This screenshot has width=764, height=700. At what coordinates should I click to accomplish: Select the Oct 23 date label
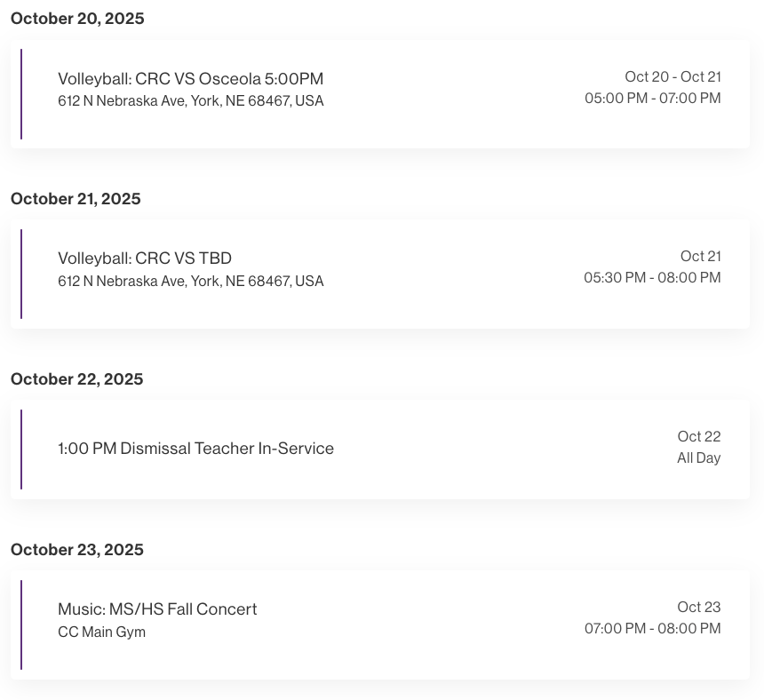click(698, 608)
